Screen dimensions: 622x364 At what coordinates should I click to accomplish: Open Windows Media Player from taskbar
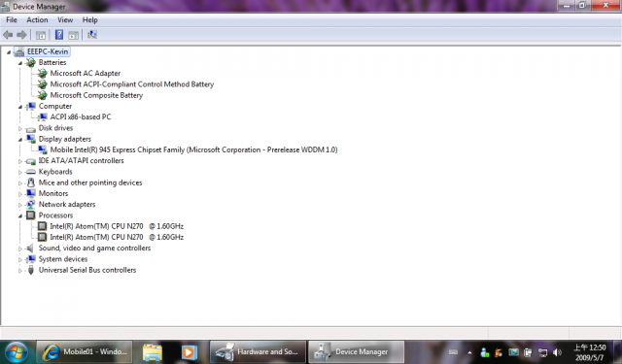coord(190,352)
